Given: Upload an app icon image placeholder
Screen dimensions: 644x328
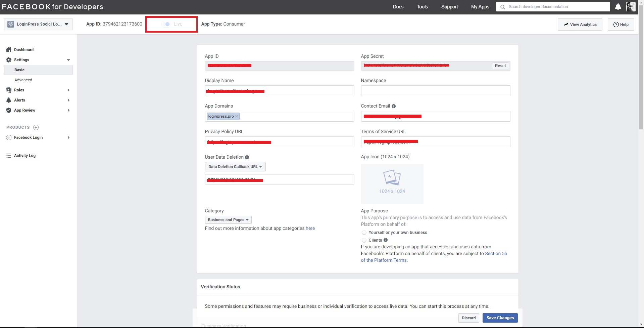Looking at the screenshot, I should (x=392, y=184).
